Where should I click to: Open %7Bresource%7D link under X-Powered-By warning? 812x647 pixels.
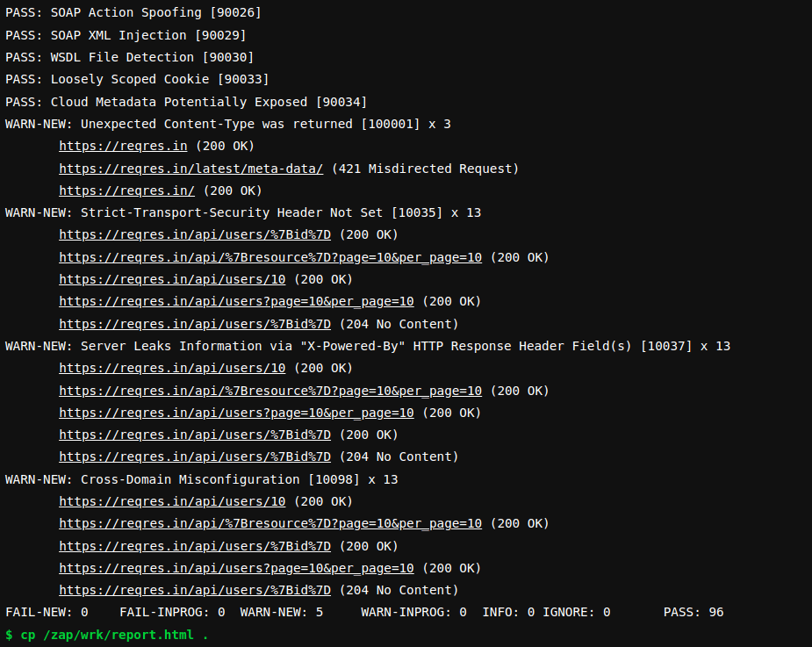(x=270, y=391)
